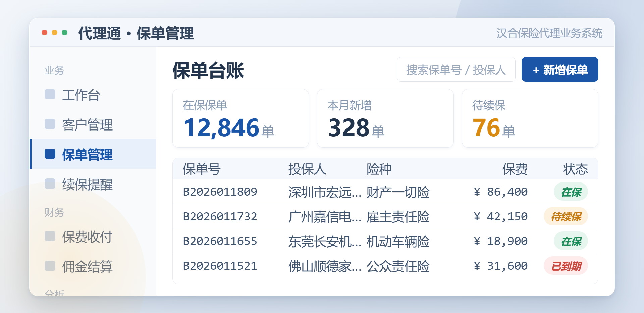Click the yellow window minimize dot
This screenshot has width=644, height=313.
(54, 32)
